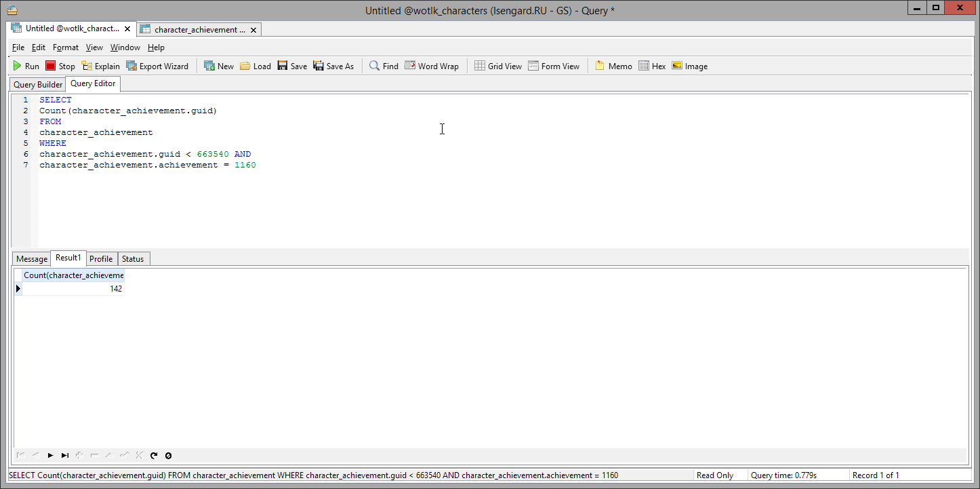Open the Window menu
The image size is (980, 489).
(x=125, y=47)
